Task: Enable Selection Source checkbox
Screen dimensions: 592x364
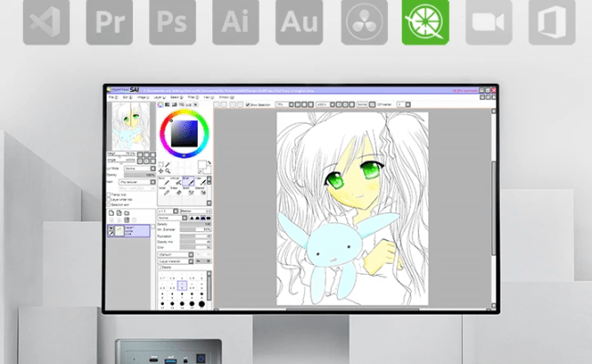Action: point(108,205)
